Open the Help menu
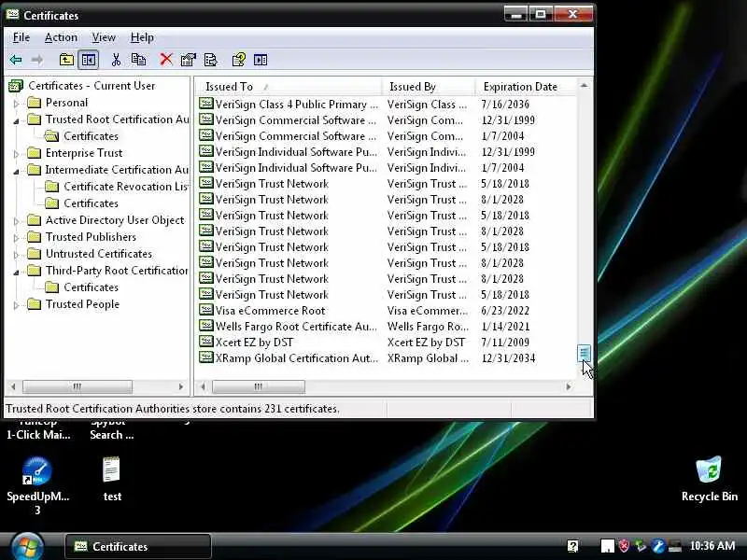Screen dimensions: 747x560 click(x=142, y=37)
